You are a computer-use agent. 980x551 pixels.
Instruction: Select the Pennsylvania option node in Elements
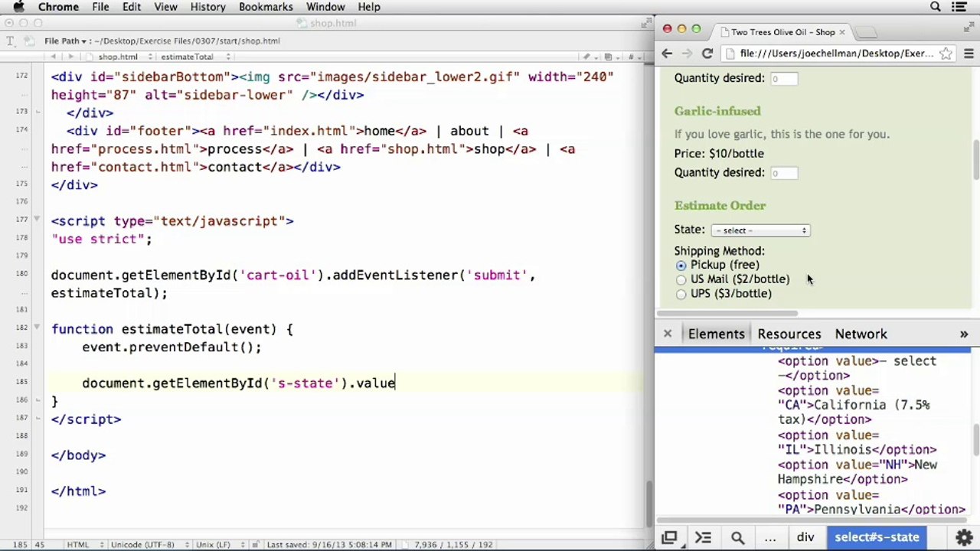871,502
